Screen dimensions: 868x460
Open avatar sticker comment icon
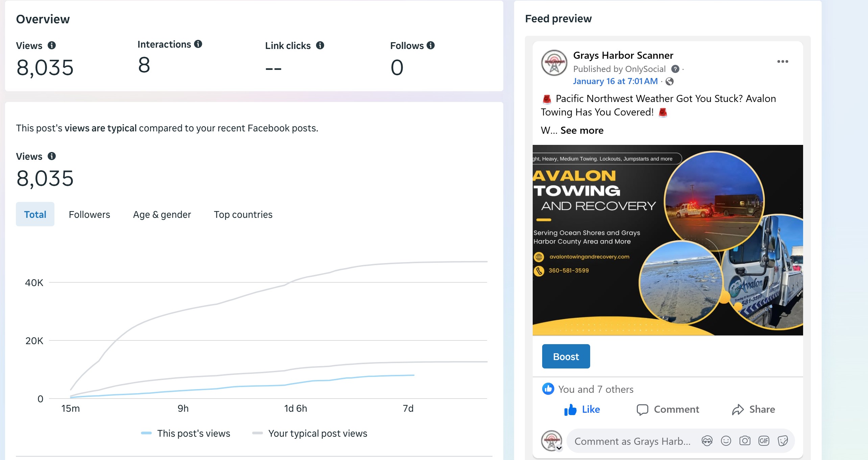(x=707, y=441)
